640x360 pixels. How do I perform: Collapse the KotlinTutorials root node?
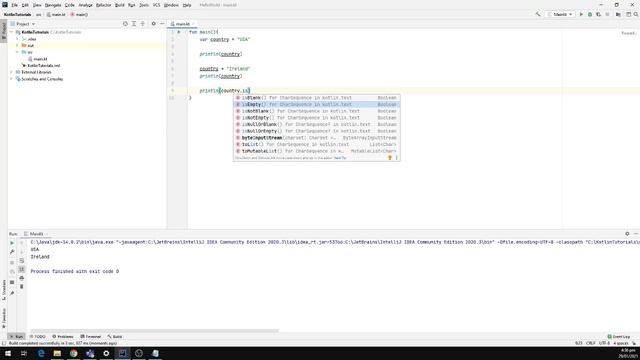(x=11, y=32)
